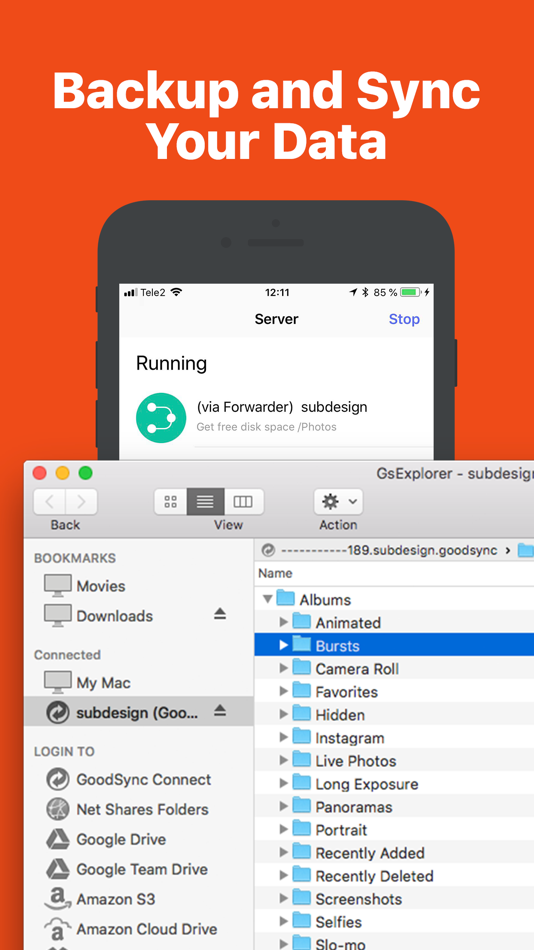Collapse the Albums folder
This screenshot has width=534, height=950.
[267, 599]
